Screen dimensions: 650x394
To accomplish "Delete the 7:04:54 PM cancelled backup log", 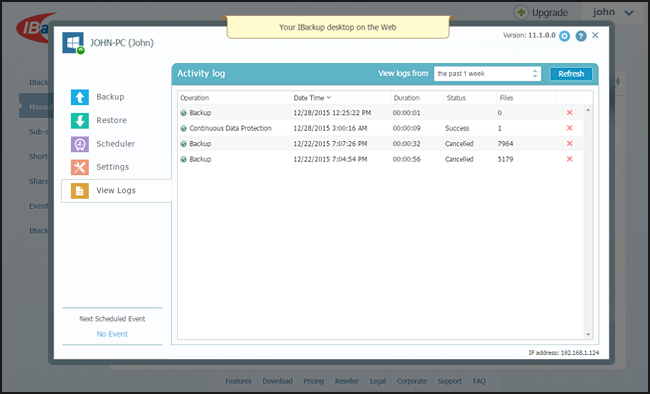I will [x=570, y=159].
